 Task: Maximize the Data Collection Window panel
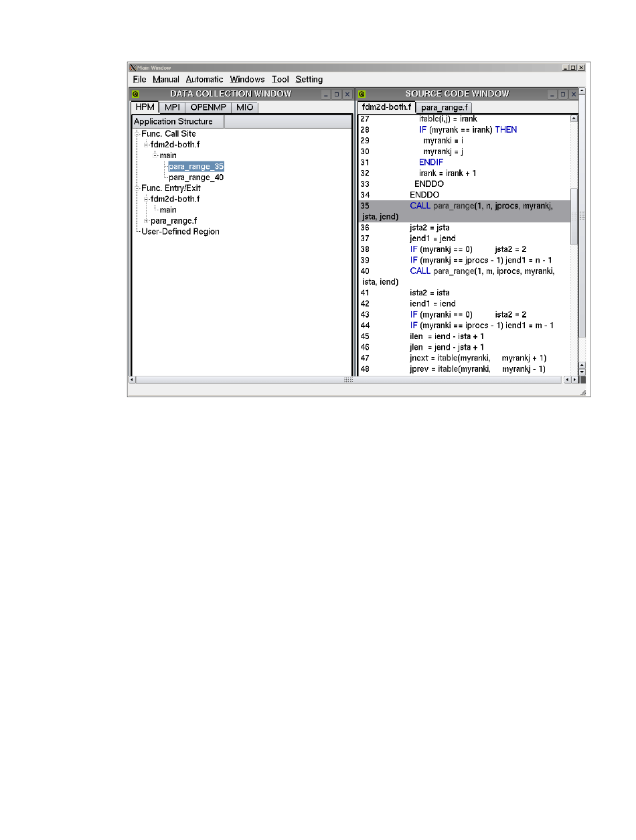(337, 95)
